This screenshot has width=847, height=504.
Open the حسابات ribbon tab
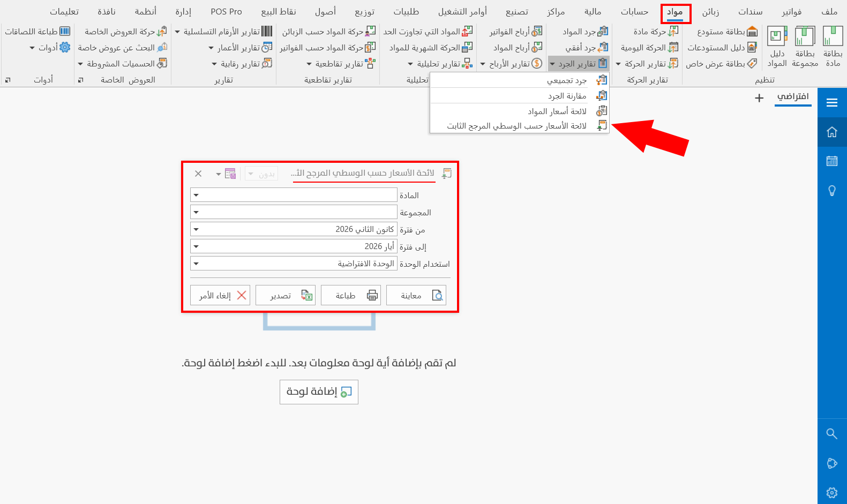tap(634, 12)
